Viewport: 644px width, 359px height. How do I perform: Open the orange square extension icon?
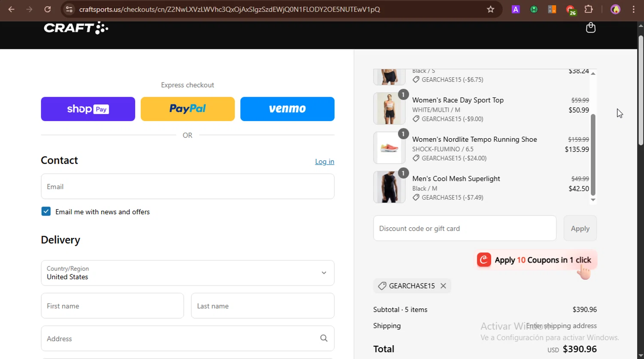point(552,9)
